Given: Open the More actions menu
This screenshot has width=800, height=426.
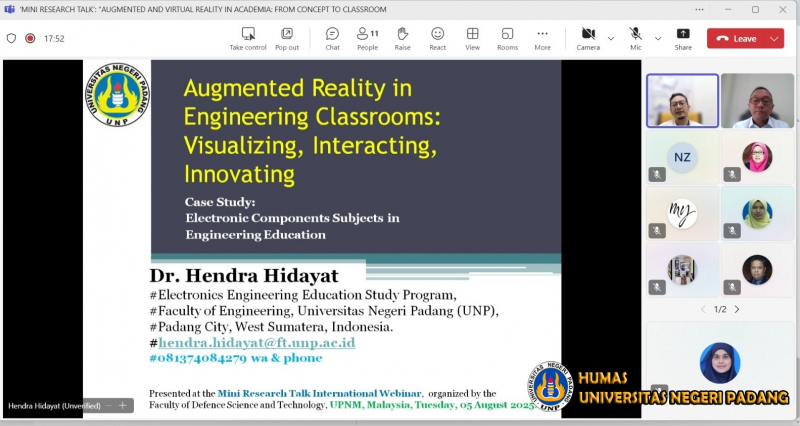Looking at the screenshot, I should click(x=542, y=39).
